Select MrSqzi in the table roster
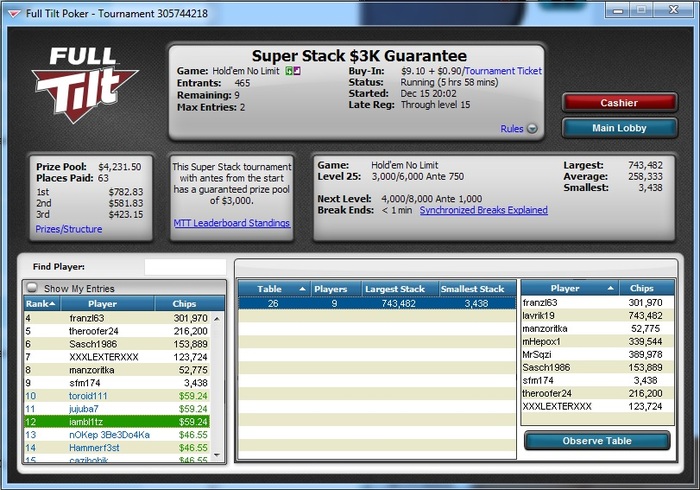The height and width of the screenshot is (490, 700). click(598, 354)
